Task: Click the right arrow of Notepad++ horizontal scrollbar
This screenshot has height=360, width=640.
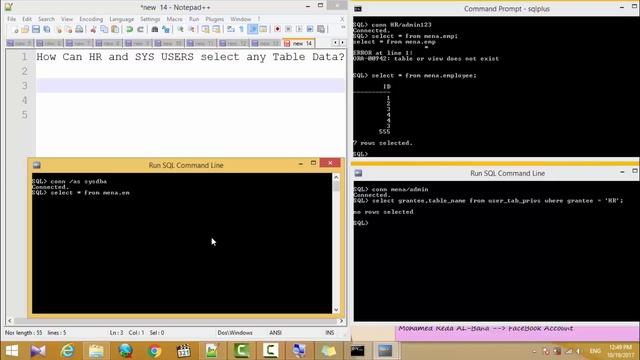Action: point(341,321)
